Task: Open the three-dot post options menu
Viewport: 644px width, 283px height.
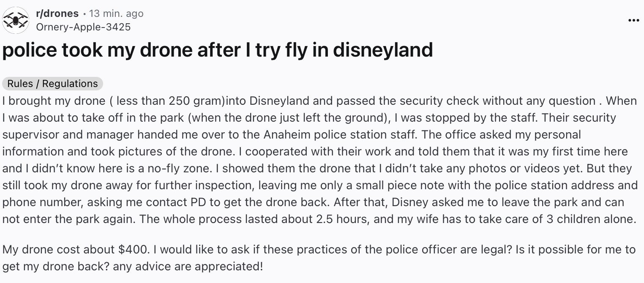Action: pos(633,20)
